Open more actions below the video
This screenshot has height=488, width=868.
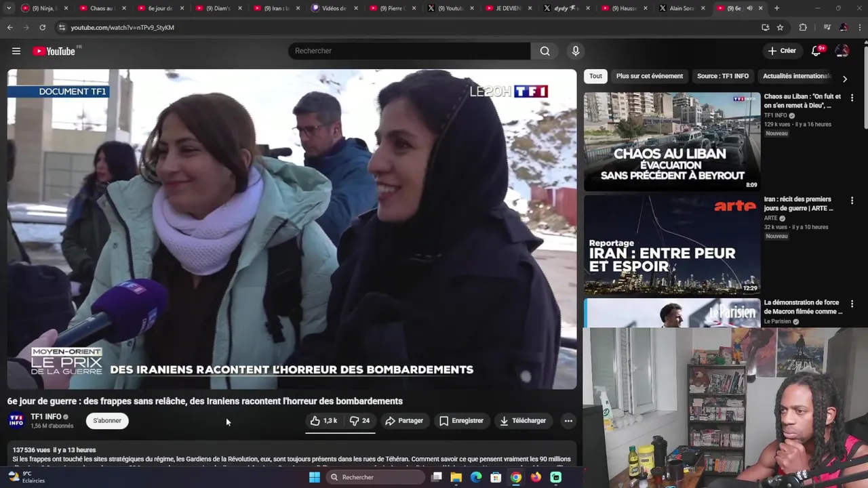tap(568, 421)
